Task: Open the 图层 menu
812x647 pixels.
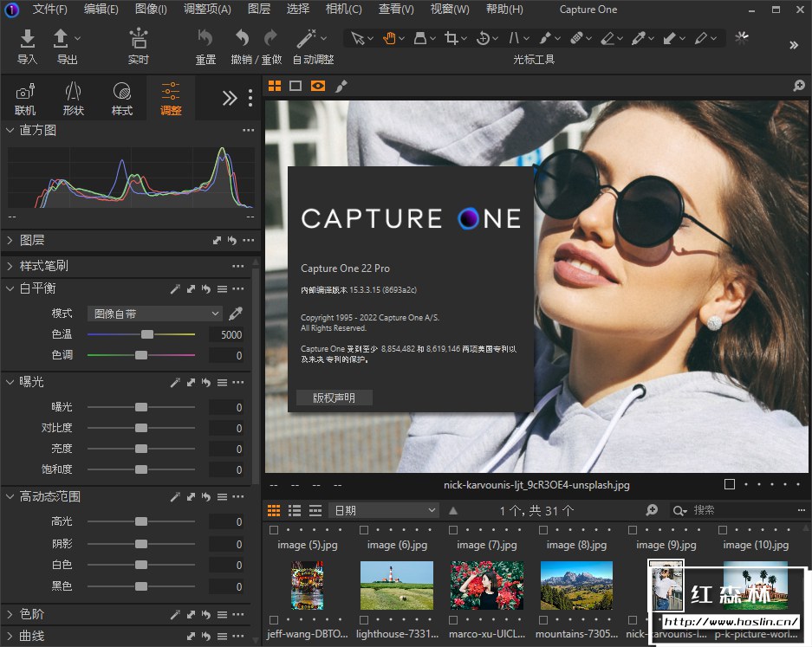Action: [x=258, y=10]
